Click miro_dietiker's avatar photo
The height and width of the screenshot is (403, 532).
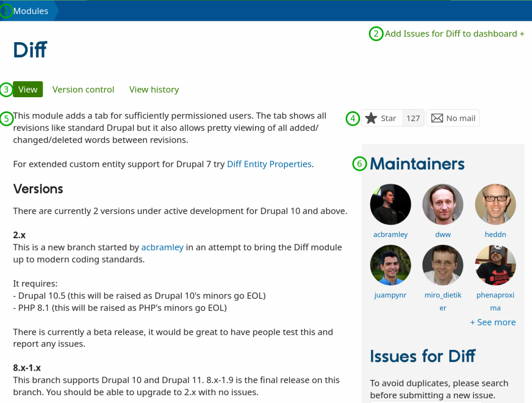[x=443, y=265]
